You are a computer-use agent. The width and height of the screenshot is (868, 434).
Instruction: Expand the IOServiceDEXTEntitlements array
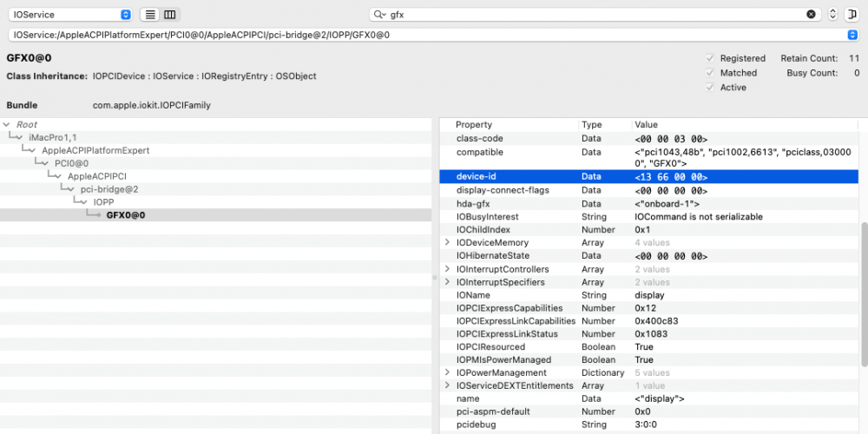tap(448, 385)
